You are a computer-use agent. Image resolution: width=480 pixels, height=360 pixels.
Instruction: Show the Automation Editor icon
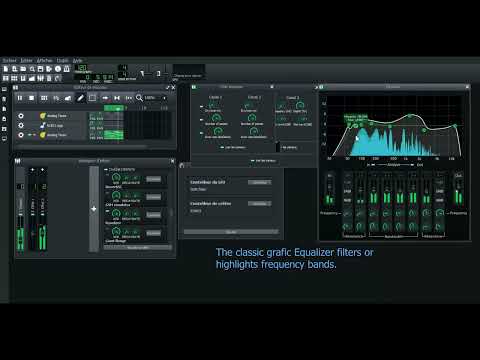click(32, 78)
